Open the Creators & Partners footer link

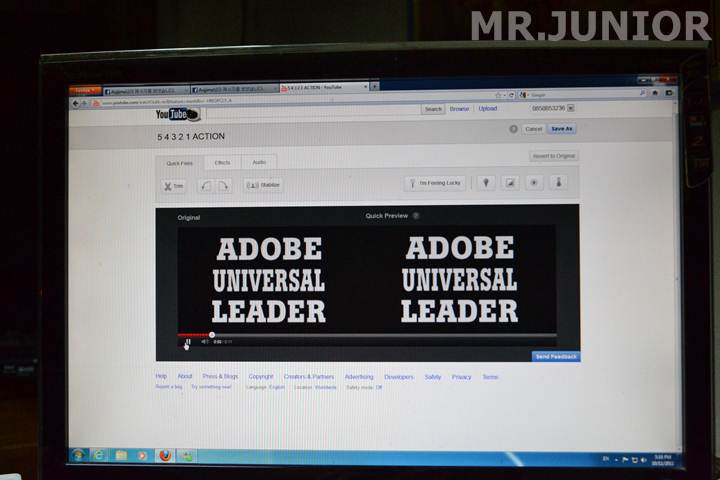click(x=309, y=377)
